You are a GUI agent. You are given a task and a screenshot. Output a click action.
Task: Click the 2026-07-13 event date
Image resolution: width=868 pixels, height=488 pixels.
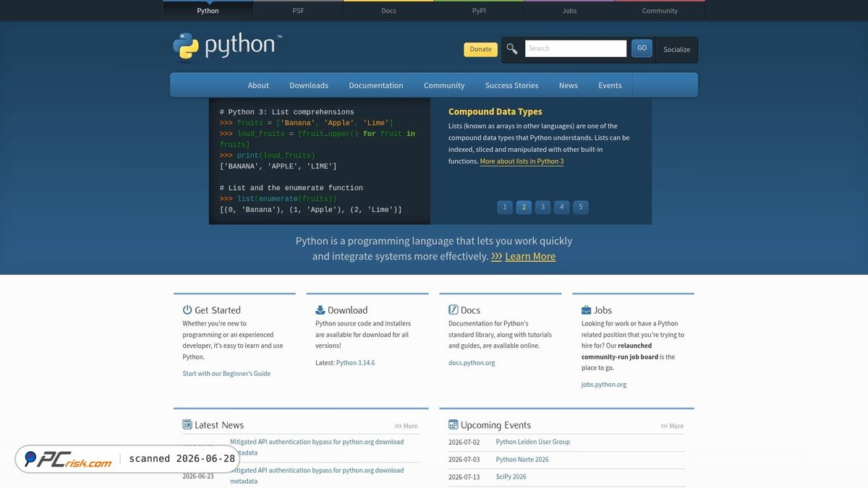click(464, 476)
